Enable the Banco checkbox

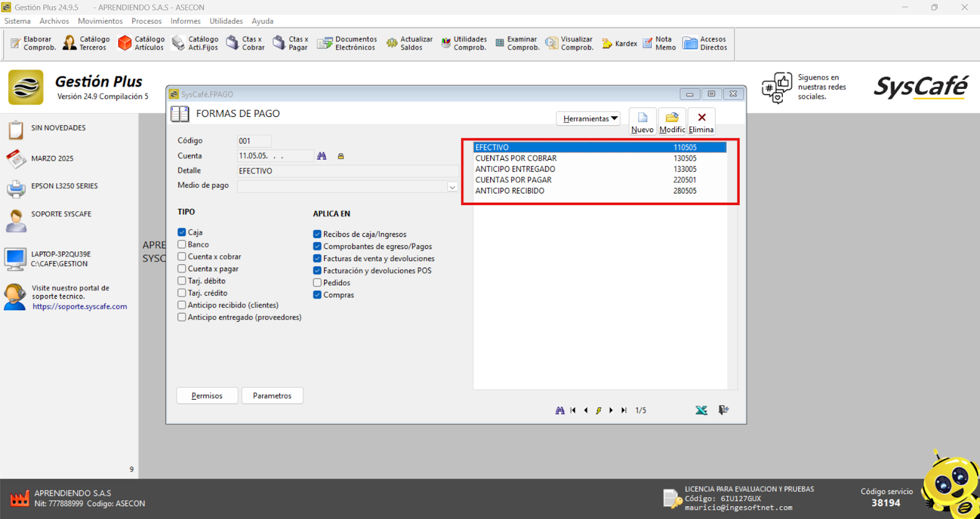click(x=182, y=244)
